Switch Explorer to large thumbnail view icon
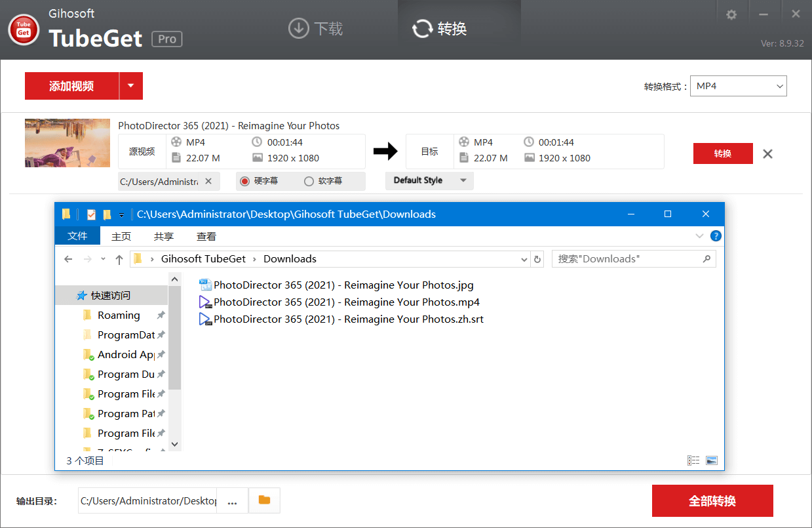The image size is (812, 528). click(x=711, y=460)
